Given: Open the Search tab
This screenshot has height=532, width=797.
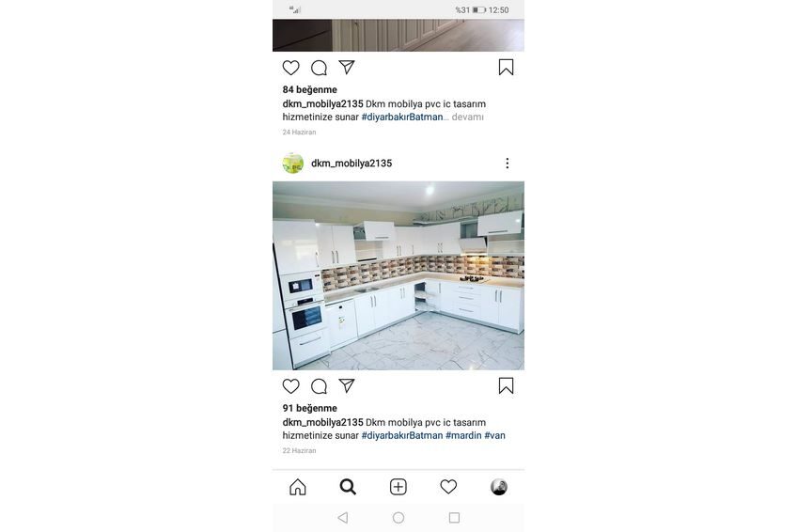Looking at the screenshot, I should (x=348, y=487).
